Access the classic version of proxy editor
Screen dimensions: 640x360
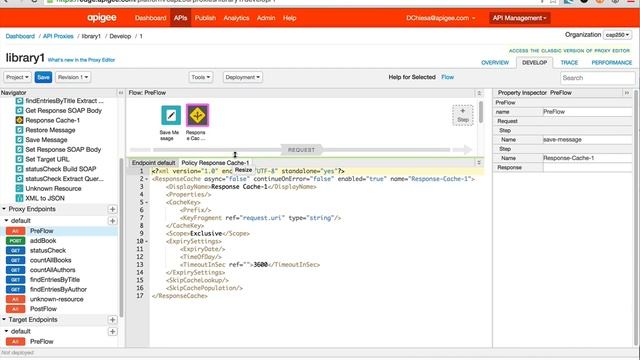pyautogui.click(x=569, y=51)
